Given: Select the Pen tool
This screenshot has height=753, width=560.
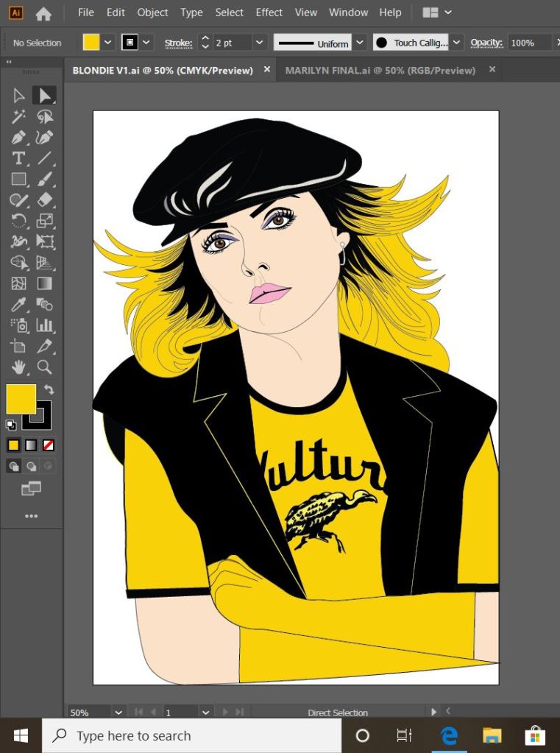Looking at the screenshot, I should click(18, 138).
